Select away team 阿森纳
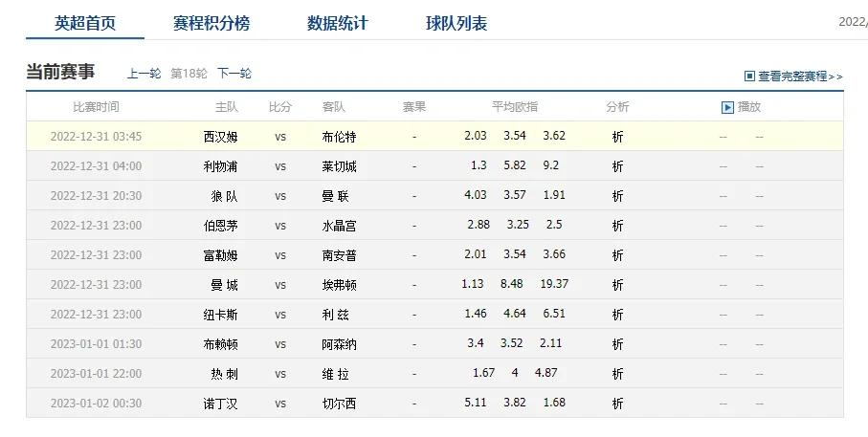The height and width of the screenshot is (437, 868). tap(339, 344)
